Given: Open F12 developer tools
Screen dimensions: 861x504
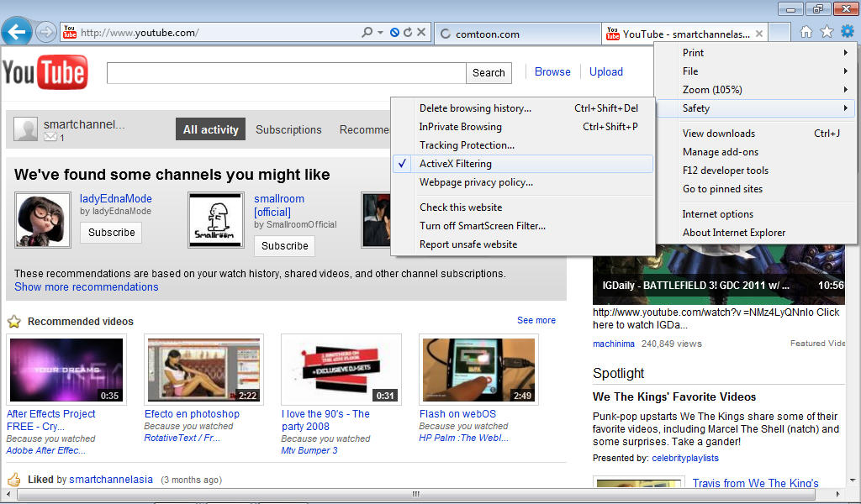Looking at the screenshot, I should 756,171.
